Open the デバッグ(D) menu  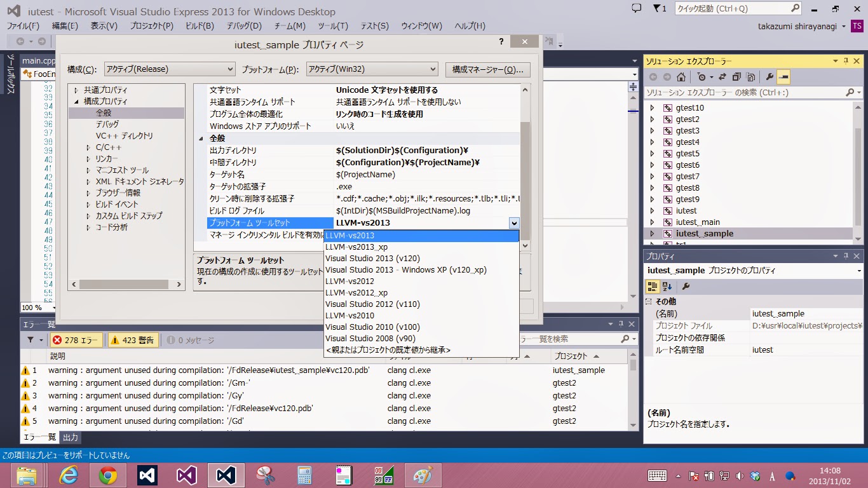coord(244,26)
